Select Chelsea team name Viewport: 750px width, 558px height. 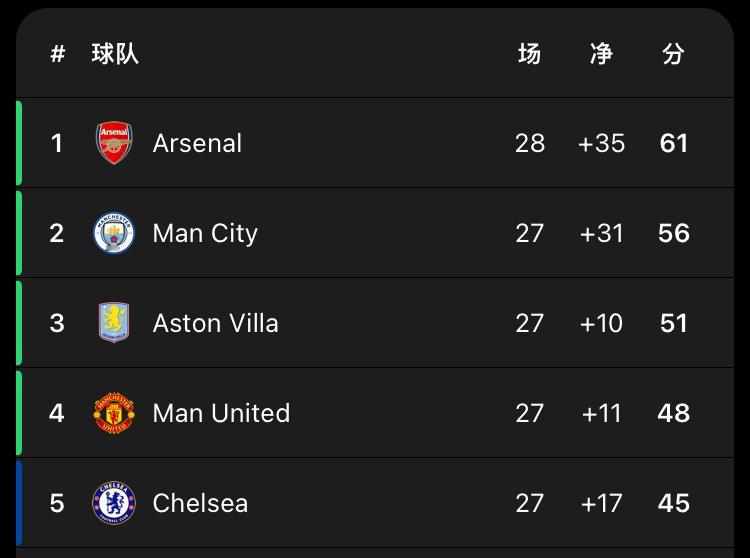[200, 503]
